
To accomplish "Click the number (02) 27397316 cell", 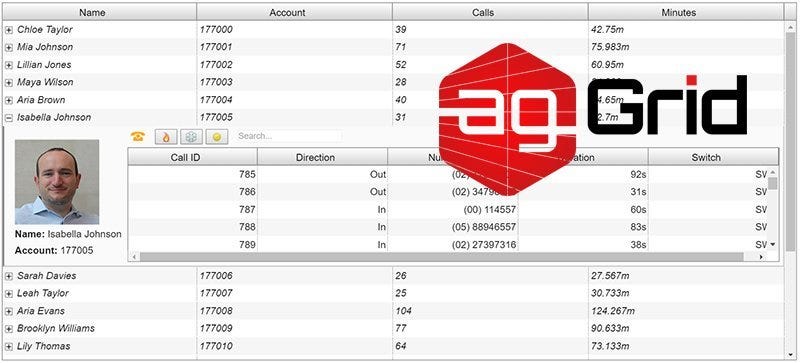I will 453,245.
